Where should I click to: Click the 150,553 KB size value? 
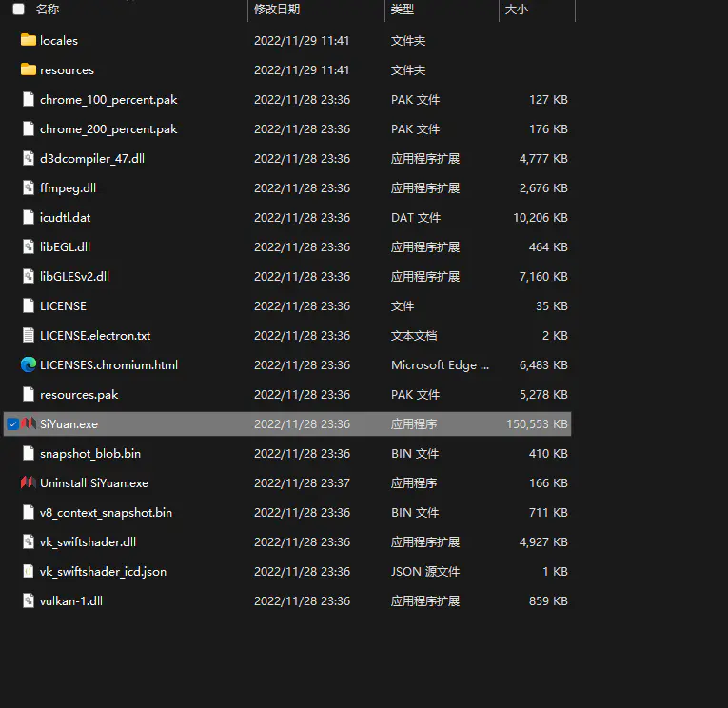[537, 423]
